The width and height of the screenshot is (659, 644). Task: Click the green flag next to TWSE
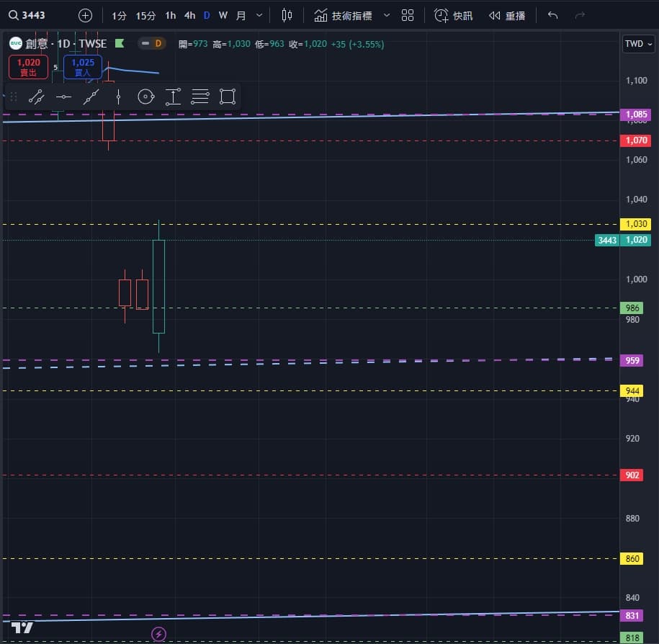pos(120,43)
